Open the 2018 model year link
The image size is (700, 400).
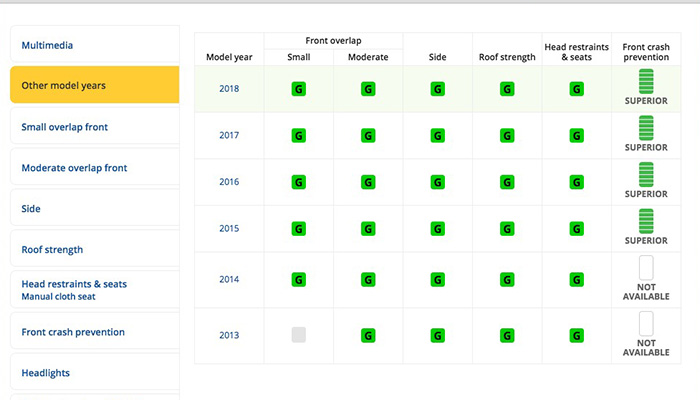click(x=229, y=88)
